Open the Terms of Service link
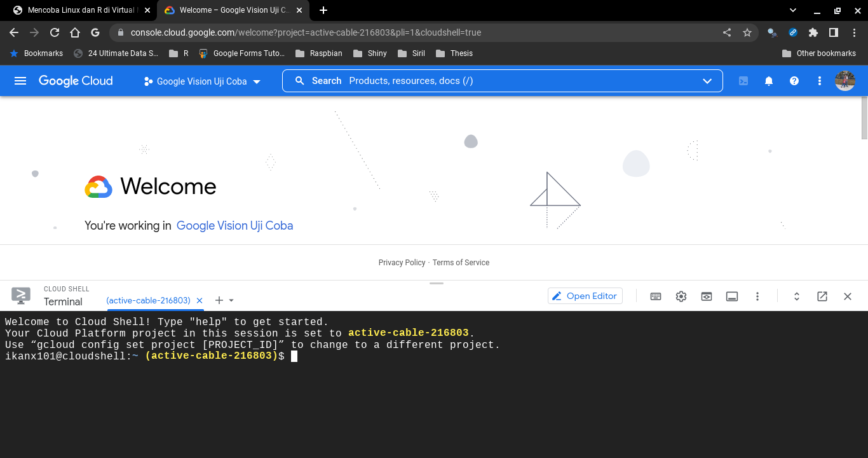This screenshot has width=868, height=458. 461,262
